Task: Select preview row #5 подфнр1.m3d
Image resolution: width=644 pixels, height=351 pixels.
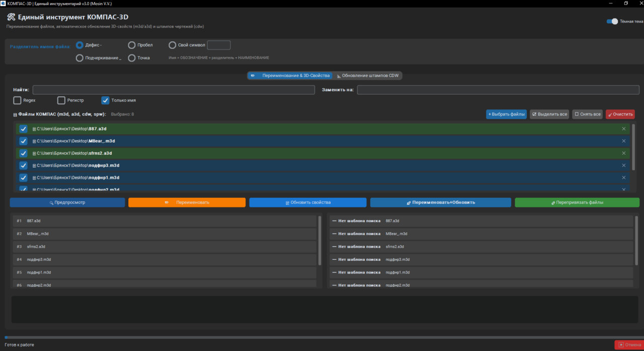Action: (x=165, y=272)
